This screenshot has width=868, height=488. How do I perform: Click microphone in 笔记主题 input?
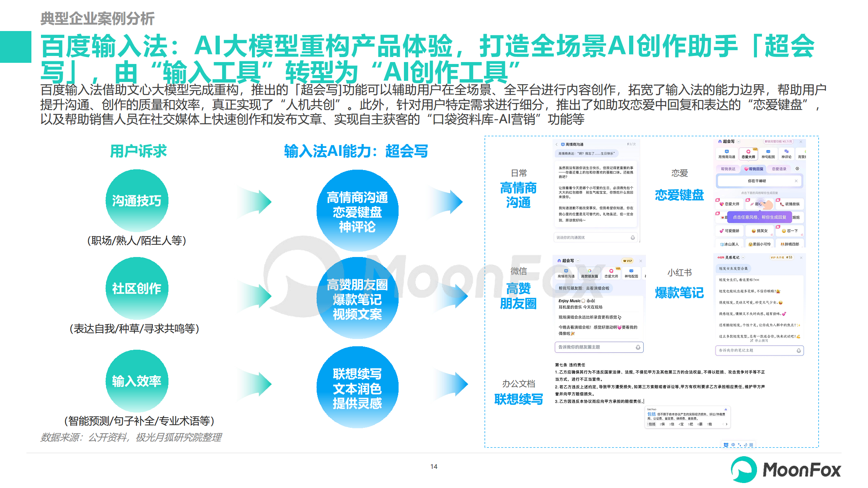[x=798, y=350]
